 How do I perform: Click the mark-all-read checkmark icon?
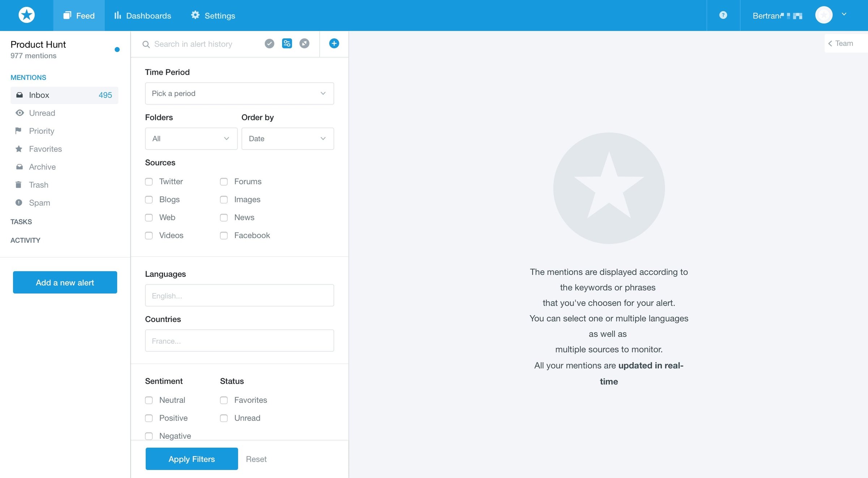click(x=269, y=44)
